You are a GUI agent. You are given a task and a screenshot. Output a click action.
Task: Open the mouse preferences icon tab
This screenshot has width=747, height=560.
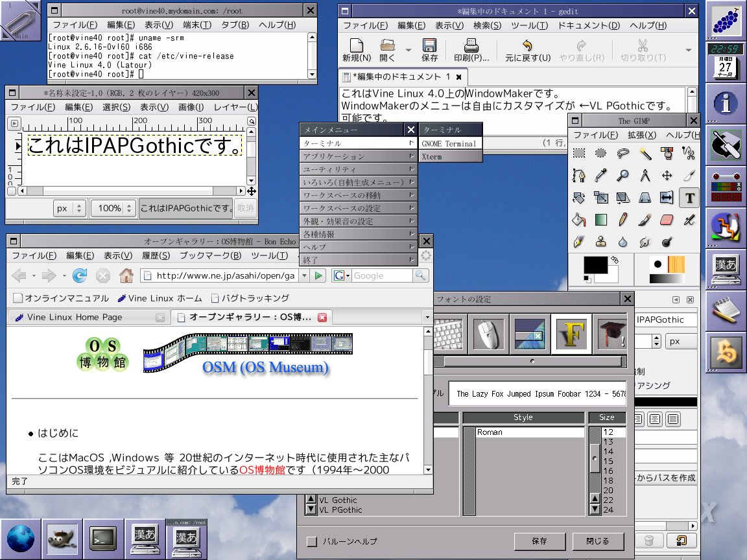click(488, 334)
